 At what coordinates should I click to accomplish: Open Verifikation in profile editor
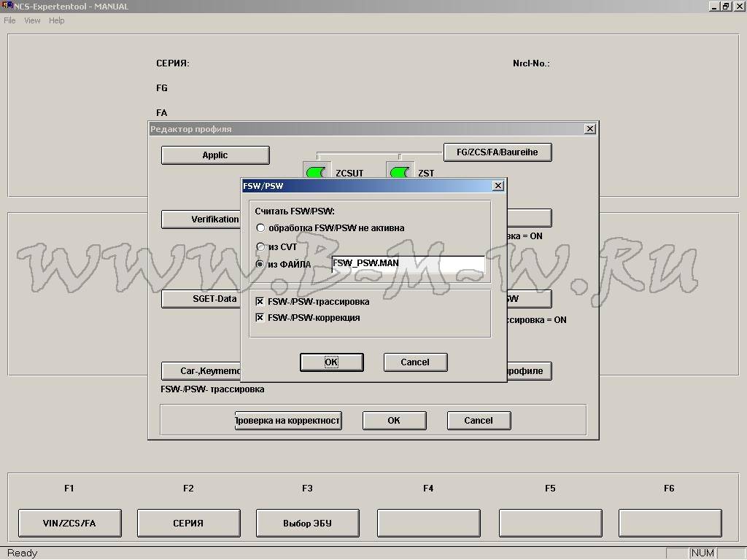(201, 219)
